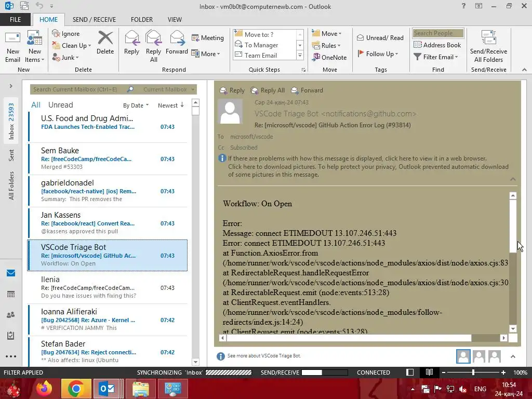Reply using the ribbon Reply icon
The height and width of the screenshot is (399, 532).
tap(131, 43)
